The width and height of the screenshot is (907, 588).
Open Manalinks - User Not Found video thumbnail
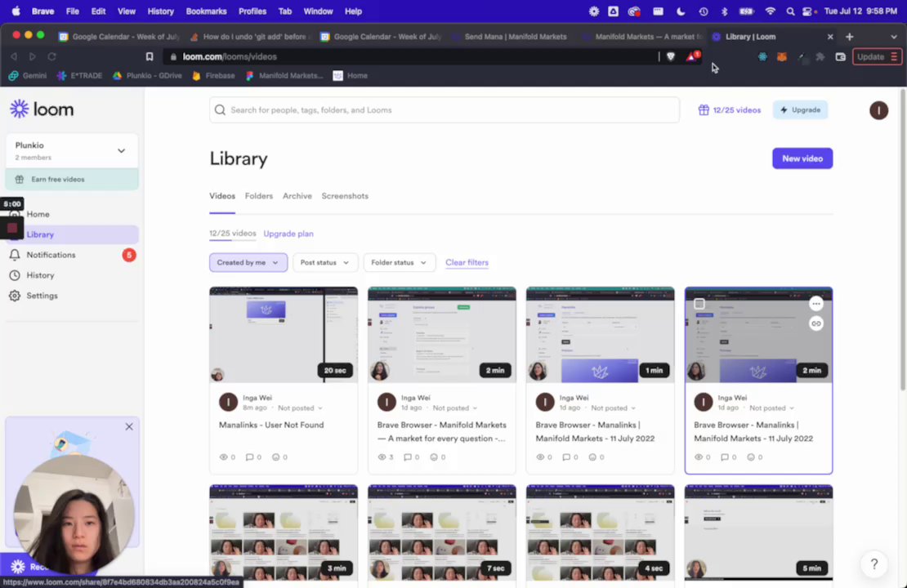(284, 334)
